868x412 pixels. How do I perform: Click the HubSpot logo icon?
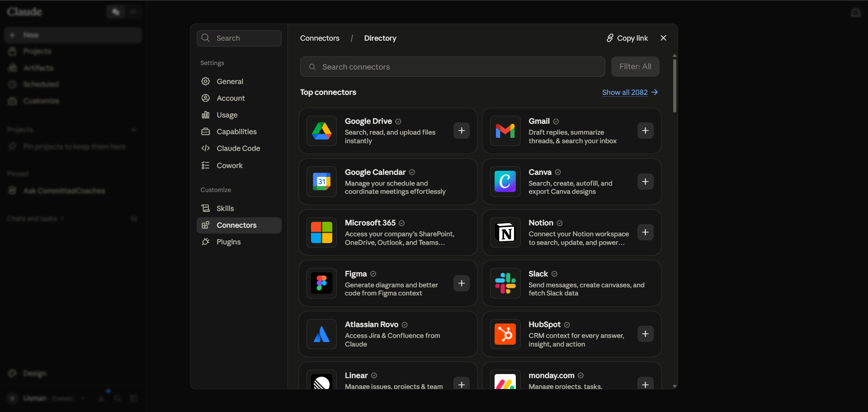(505, 334)
